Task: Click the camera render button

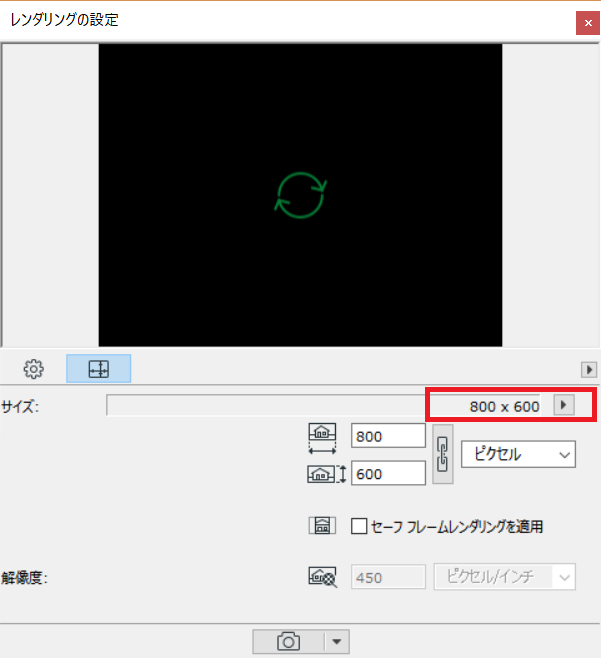Action: 288,641
